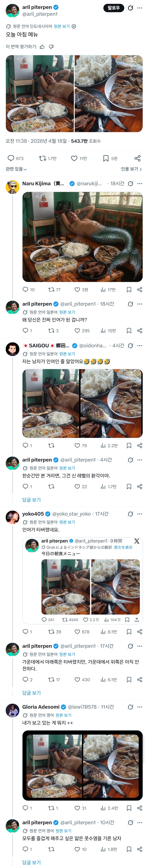
Task: Open translation settings gear icon
Action: 74,26
